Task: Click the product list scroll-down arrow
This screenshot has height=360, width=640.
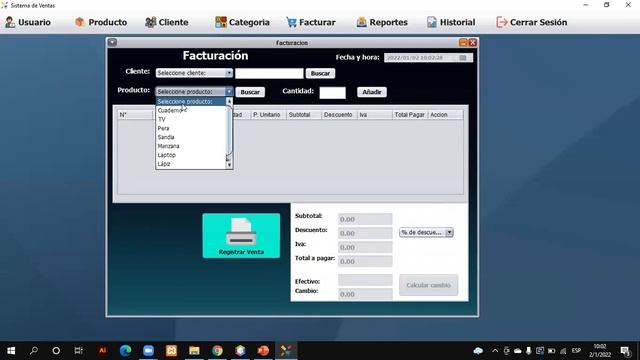Action: (x=229, y=165)
